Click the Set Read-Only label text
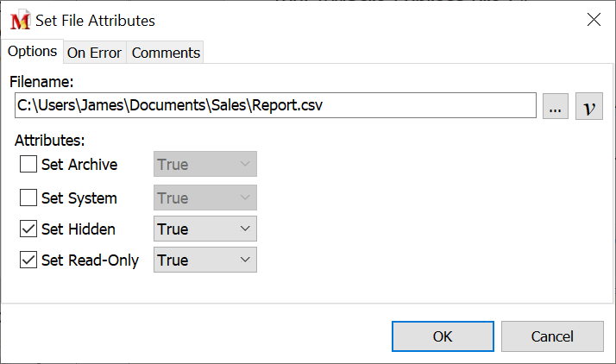 (90, 260)
